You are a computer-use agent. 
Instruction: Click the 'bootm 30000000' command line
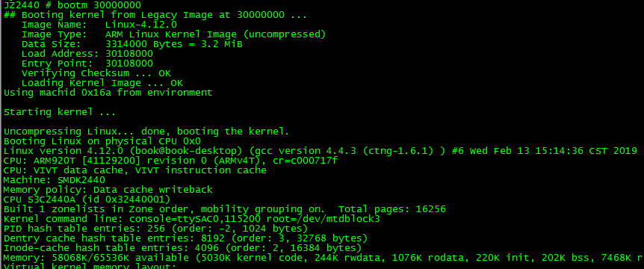[x=72, y=5]
